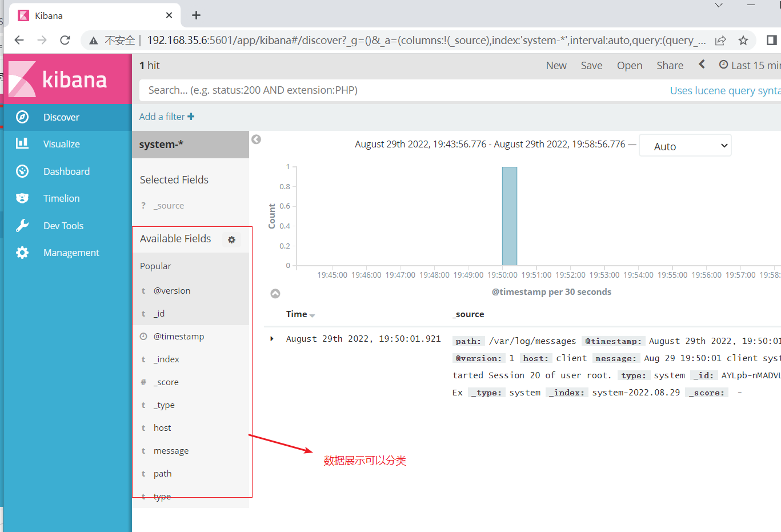Viewport: 781px width, 532px height.
Task: Expand the August 29th 19:50:01.921 document row
Action: click(272, 339)
